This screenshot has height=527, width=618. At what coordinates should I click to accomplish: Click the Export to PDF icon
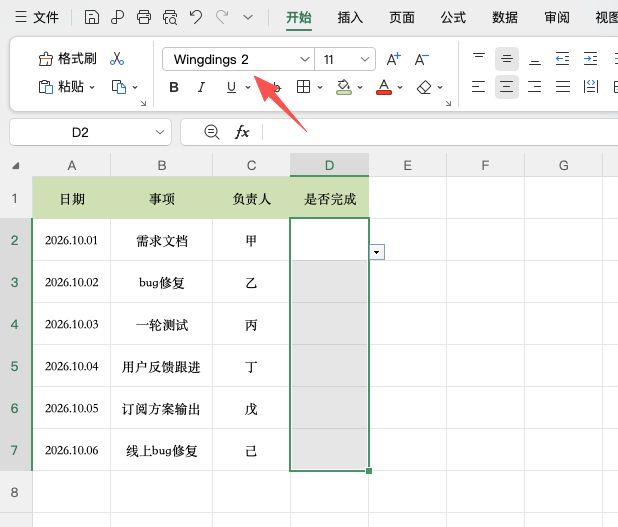pyautogui.click(x=117, y=17)
